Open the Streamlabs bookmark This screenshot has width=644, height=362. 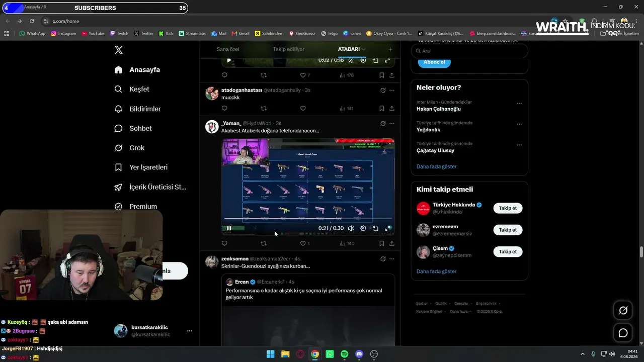point(192,34)
